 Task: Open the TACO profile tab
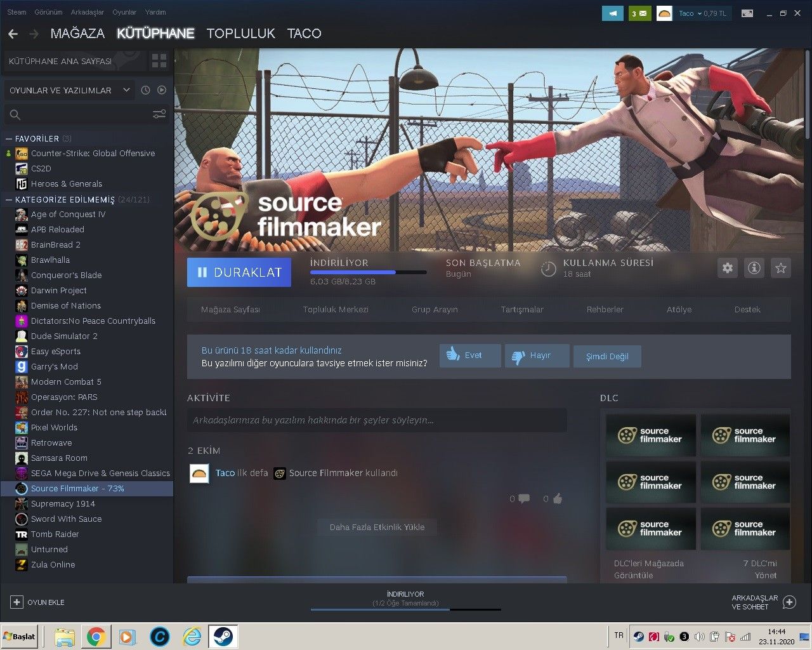coord(304,34)
